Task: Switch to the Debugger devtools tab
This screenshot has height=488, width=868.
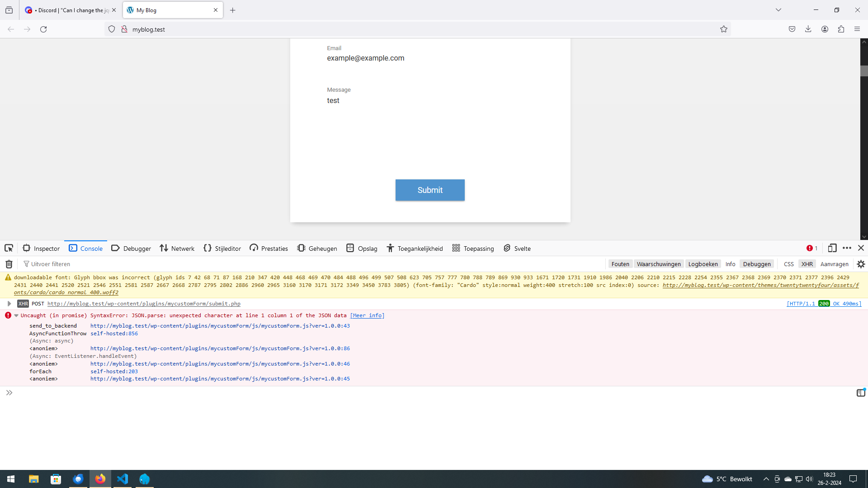Action: pyautogui.click(x=131, y=249)
